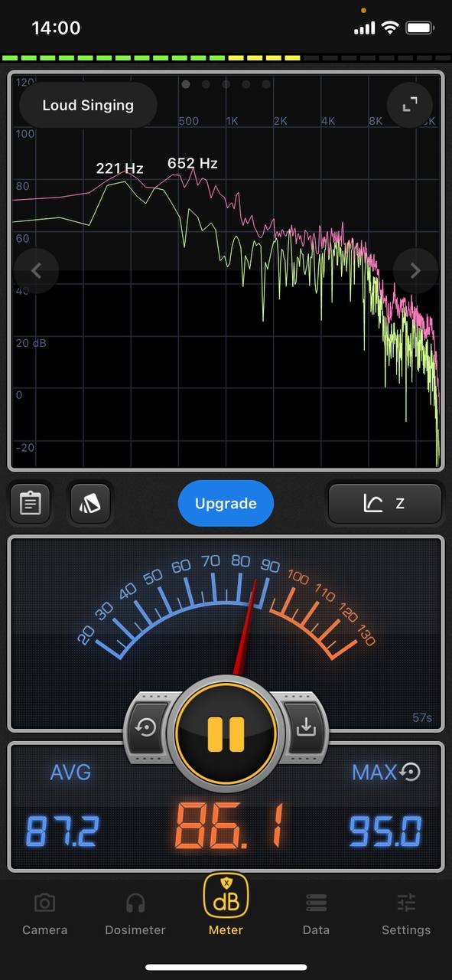Tap the Upgrade button
The height and width of the screenshot is (980, 452).
[x=226, y=503]
